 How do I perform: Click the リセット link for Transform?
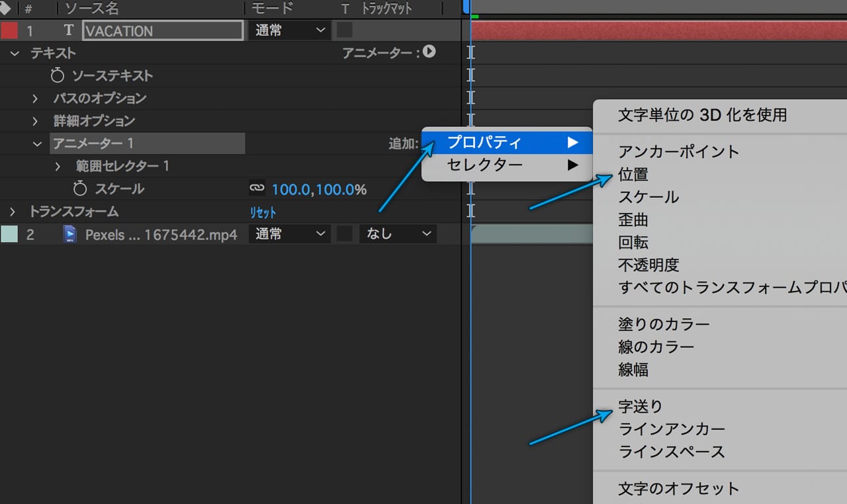tap(263, 212)
